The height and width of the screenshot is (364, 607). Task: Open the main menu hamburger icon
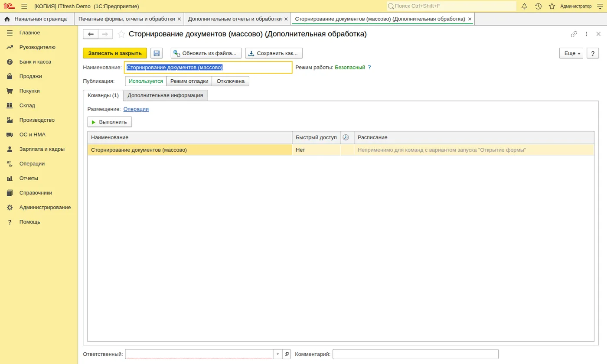tap(24, 6)
